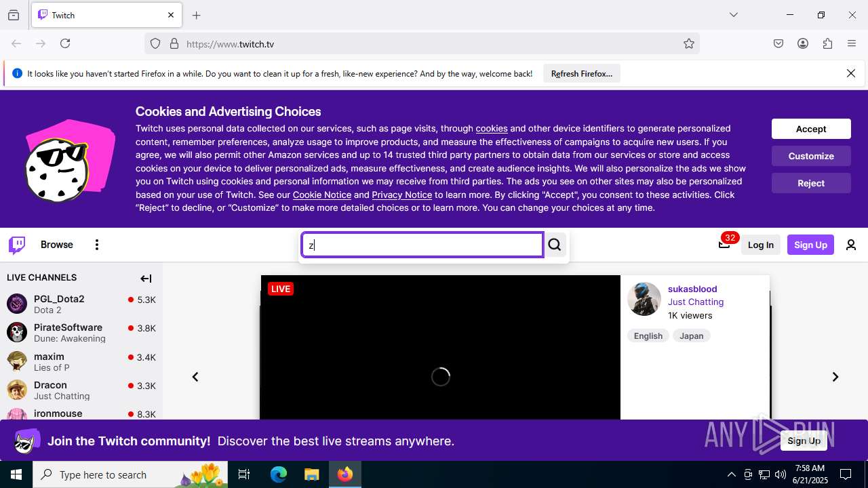Open the PirateSoftware live channel

click(81, 332)
